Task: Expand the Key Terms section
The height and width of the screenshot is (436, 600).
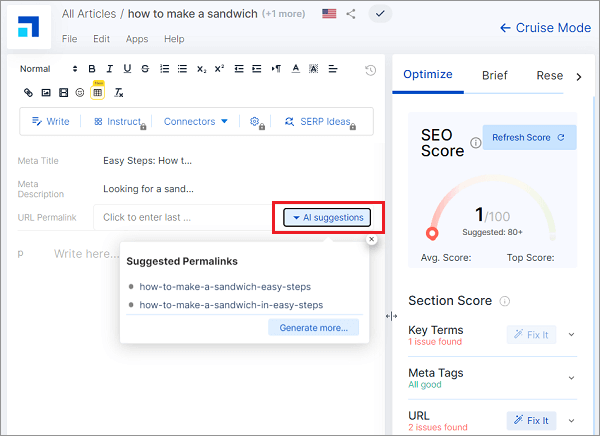Action: pos(571,335)
